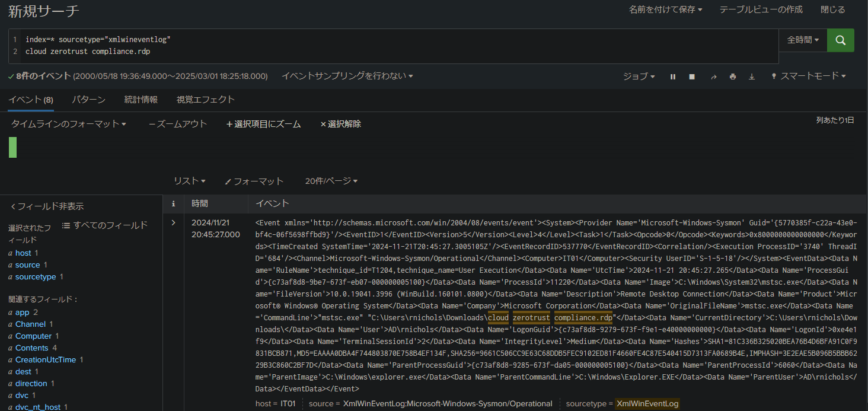This screenshot has width=868, height=411.
Task: Open the sourcetype field in sidebar
Action: pos(36,276)
